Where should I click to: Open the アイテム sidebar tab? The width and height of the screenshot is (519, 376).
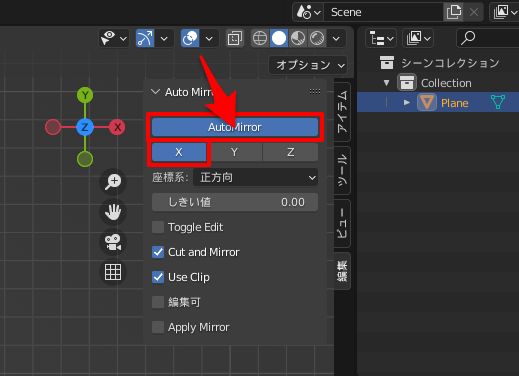click(x=342, y=112)
